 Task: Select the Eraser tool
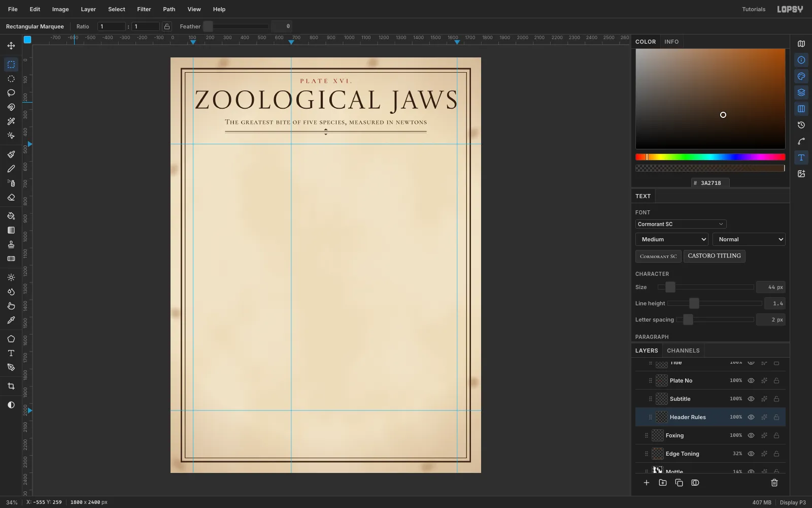pos(11,197)
